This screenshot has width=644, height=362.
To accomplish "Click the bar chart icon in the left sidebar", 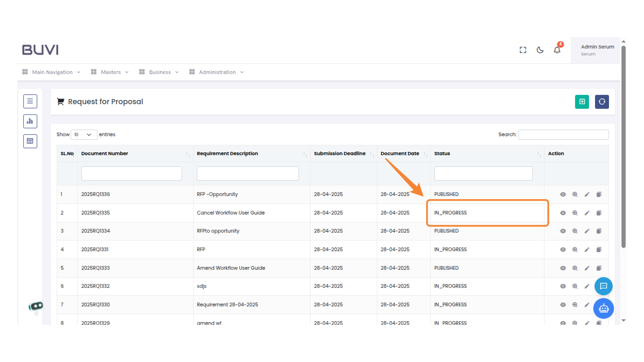I will coord(30,121).
